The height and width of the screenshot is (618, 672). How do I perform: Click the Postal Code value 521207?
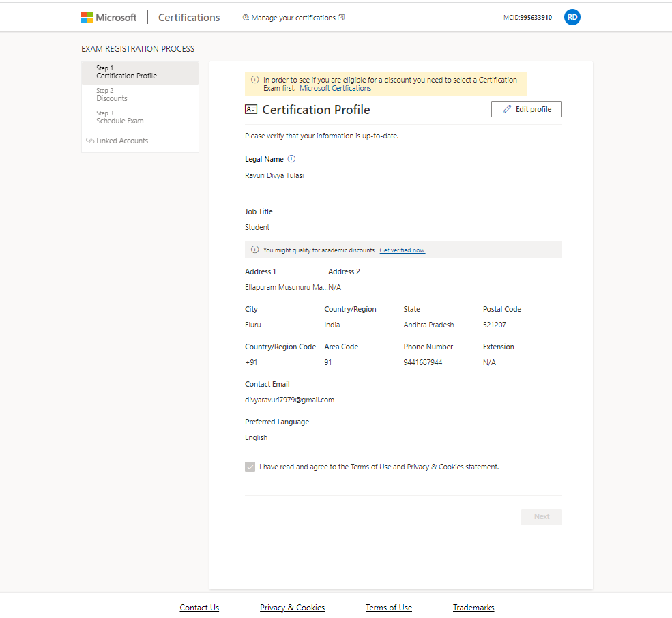[x=494, y=325]
